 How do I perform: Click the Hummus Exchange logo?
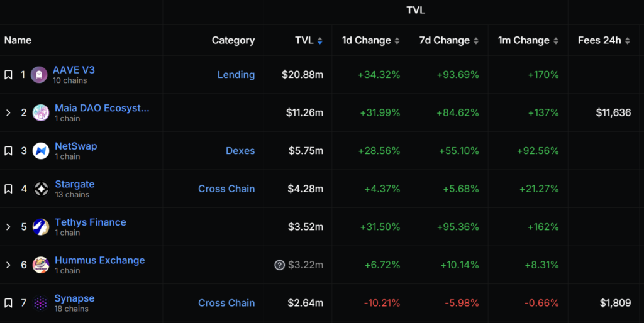[x=41, y=265]
